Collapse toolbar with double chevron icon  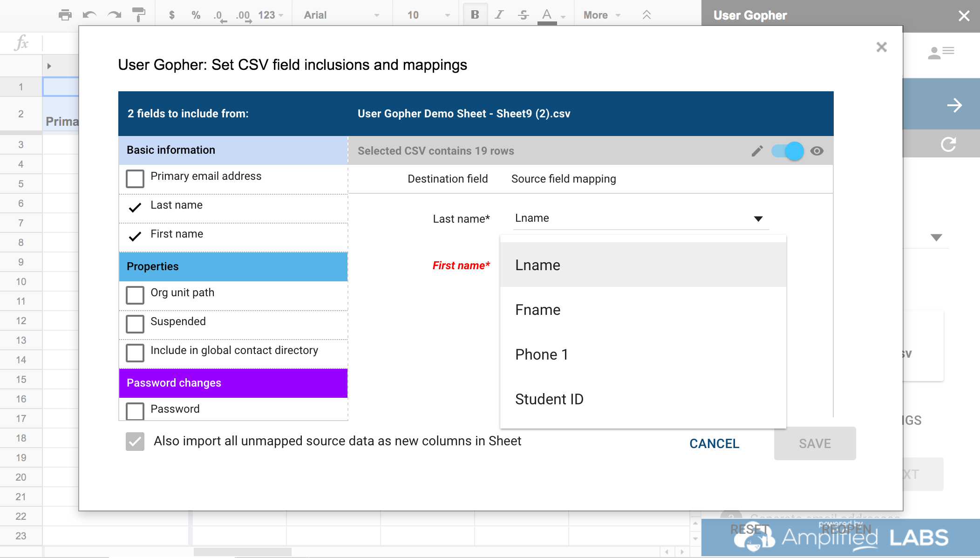[647, 15]
